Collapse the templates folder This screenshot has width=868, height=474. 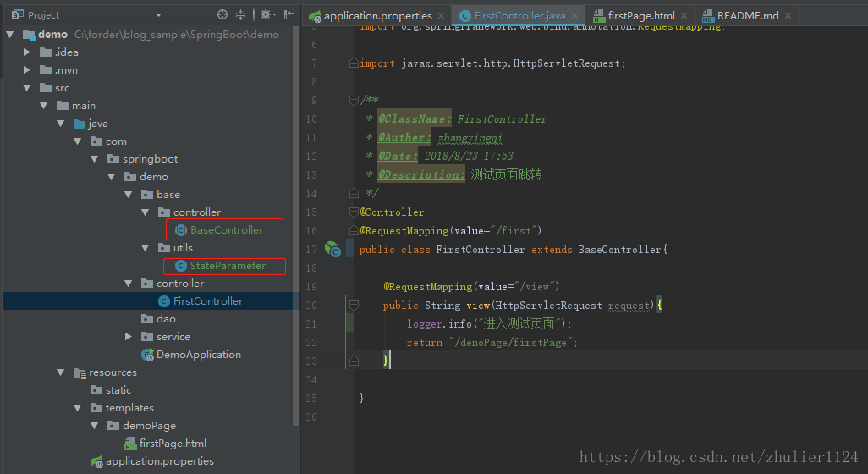pyautogui.click(x=79, y=408)
